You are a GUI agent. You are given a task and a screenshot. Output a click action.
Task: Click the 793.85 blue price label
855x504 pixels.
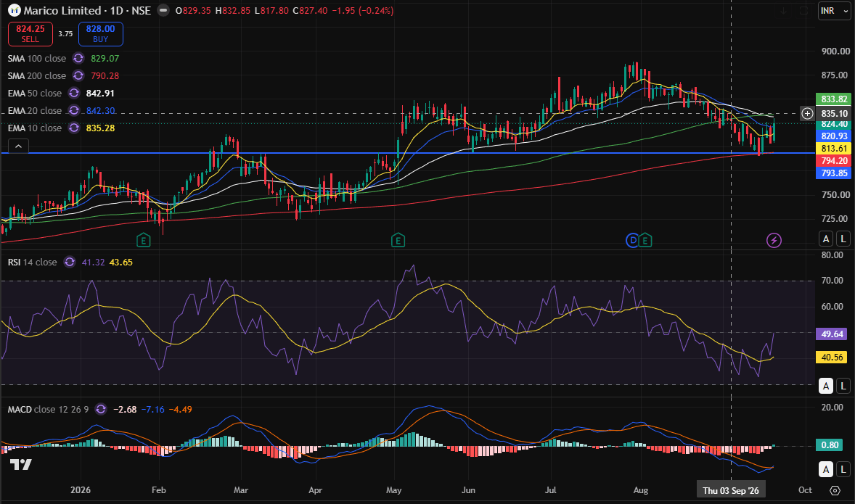834,173
